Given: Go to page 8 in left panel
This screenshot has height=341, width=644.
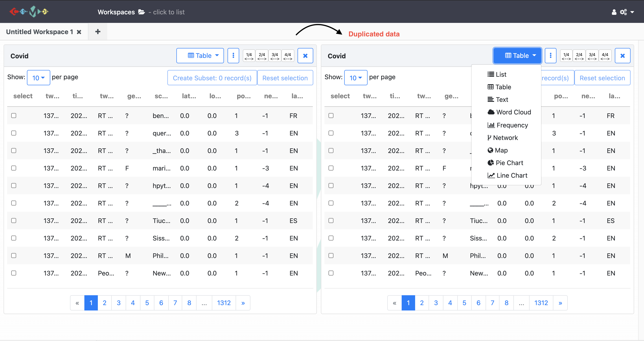Looking at the screenshot, I should click(189, 303).
